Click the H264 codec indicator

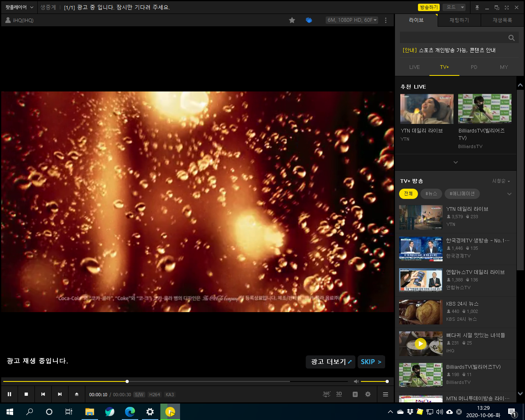pos(155,395)
